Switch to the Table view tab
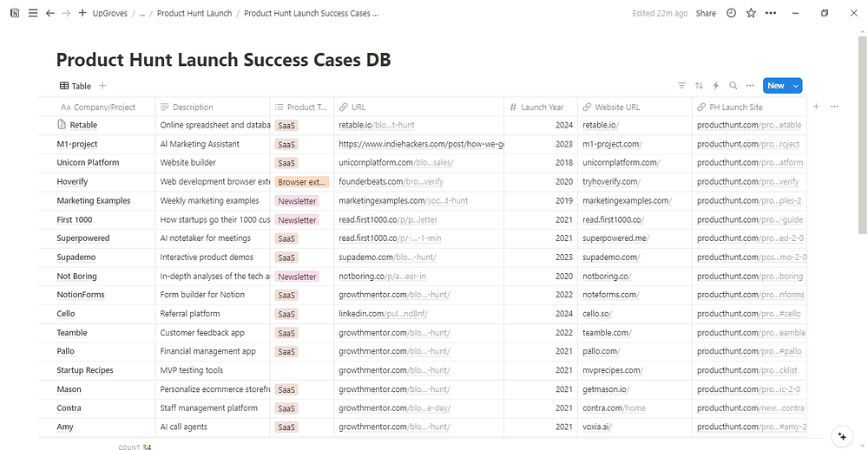This screenshot has height=450, width=868. [76, 86]
